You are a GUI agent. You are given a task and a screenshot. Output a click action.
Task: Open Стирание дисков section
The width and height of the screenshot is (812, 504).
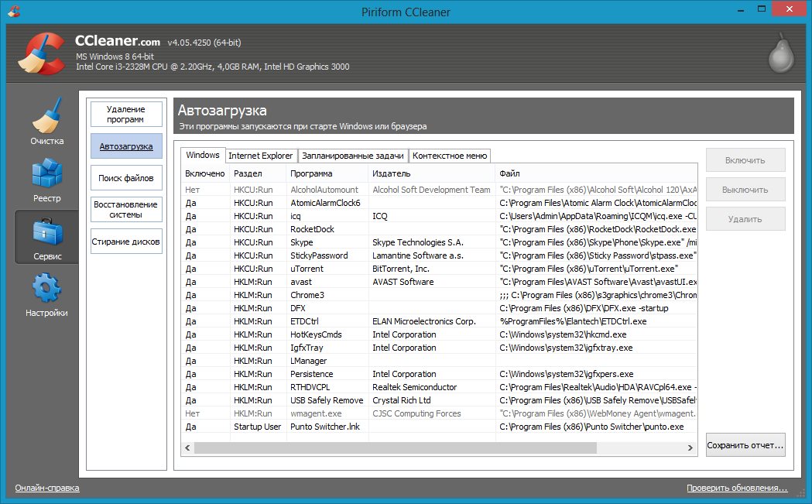[125, 242]
